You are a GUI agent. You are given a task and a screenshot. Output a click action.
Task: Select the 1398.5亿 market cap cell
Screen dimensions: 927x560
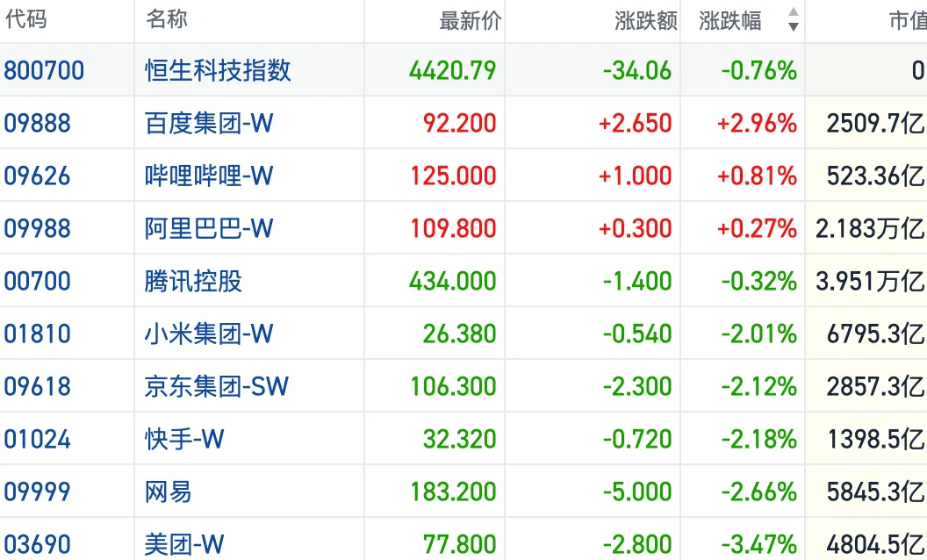[x=875, y=440]
